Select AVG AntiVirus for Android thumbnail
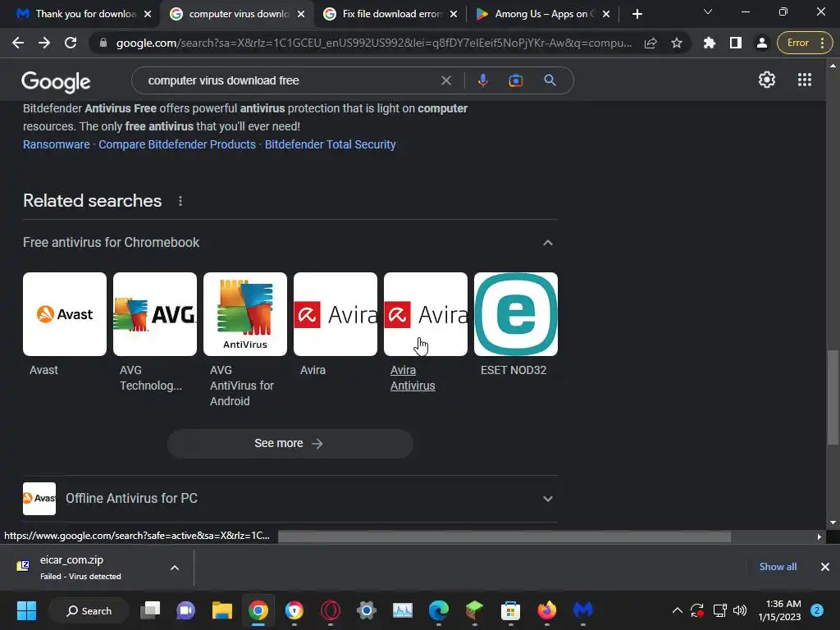 [x=244, y=314]
